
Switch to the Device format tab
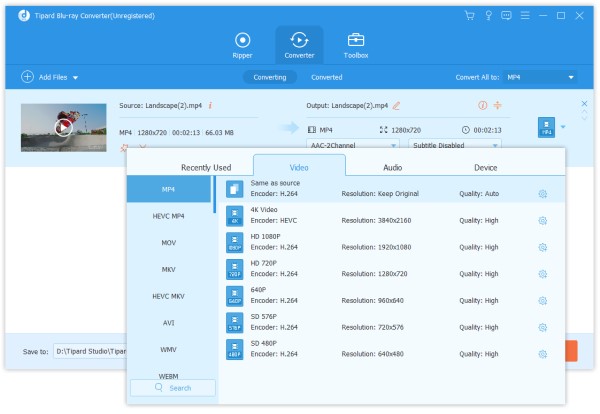[x=485, y=168]
